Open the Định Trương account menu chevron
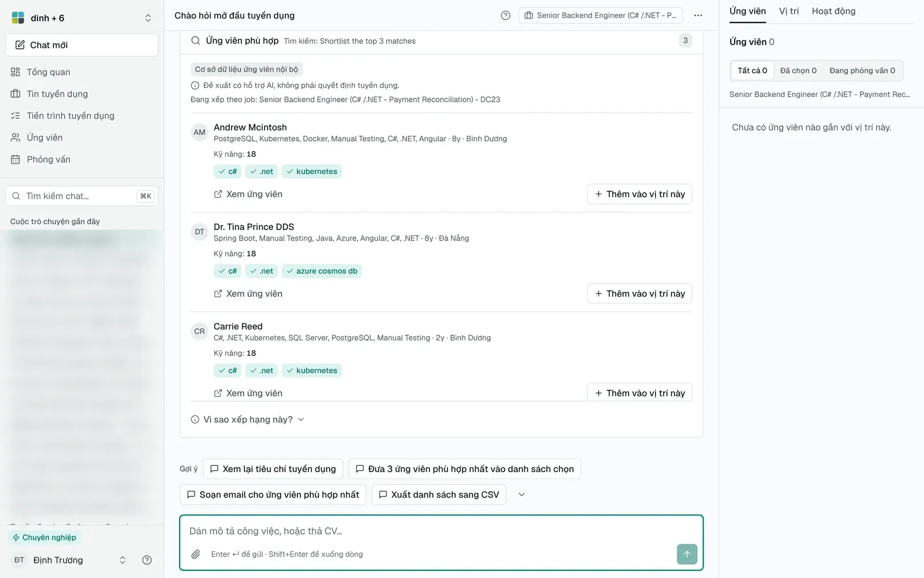 [122, 560]
